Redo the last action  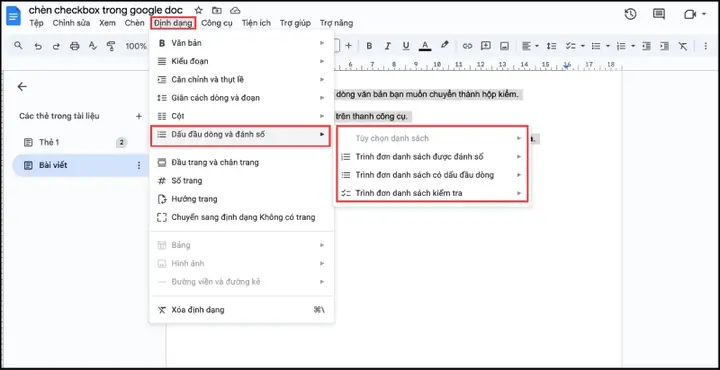click(x=56, y=46)
